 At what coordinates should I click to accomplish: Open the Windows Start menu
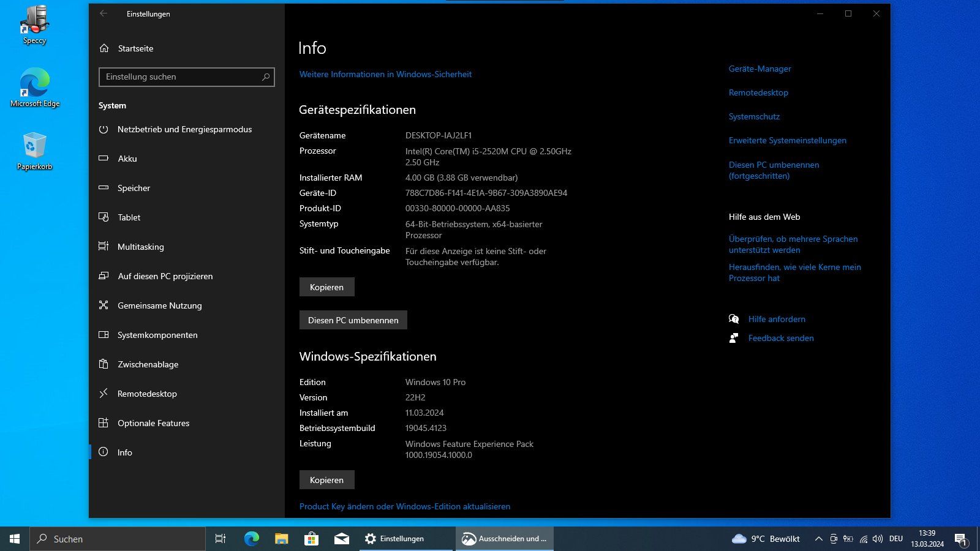tap(15, 539)
